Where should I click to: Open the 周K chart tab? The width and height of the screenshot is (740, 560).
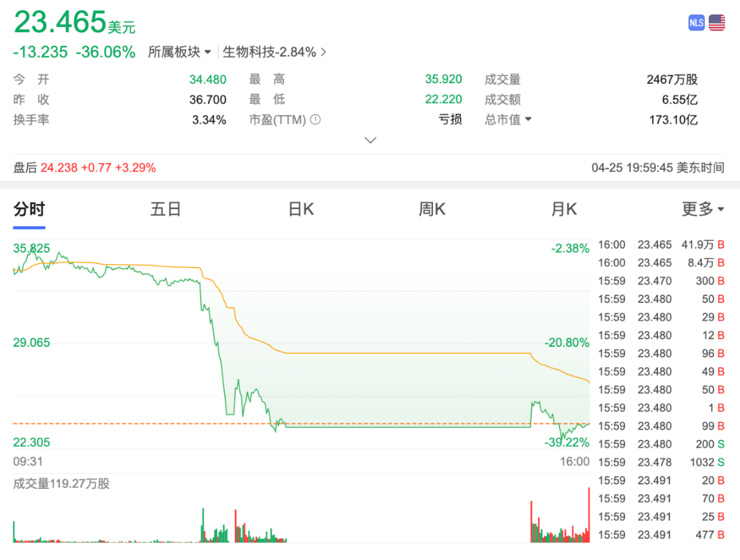click(x=432, y=209)
